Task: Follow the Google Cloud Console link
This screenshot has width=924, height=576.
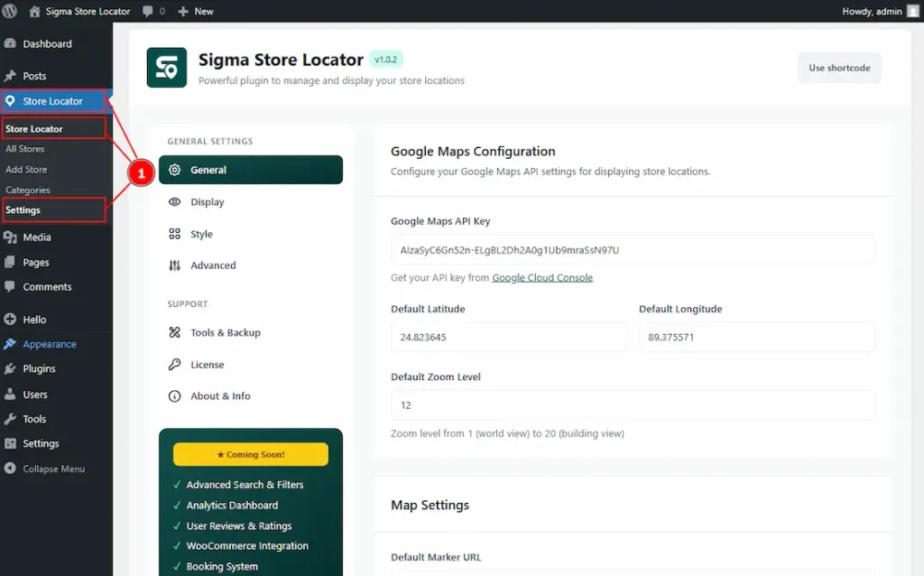Action: [x=542, y=278]
